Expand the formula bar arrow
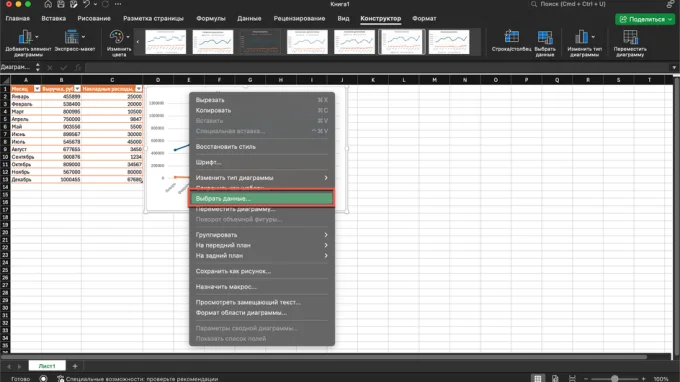Image resolution: width=680 pixels, height=382 pixels. [x=674, y=68]
